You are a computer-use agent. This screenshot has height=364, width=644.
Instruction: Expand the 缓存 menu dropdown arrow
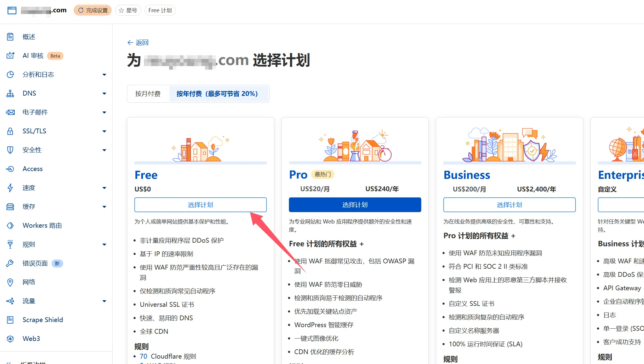click(x=104, y=207)
